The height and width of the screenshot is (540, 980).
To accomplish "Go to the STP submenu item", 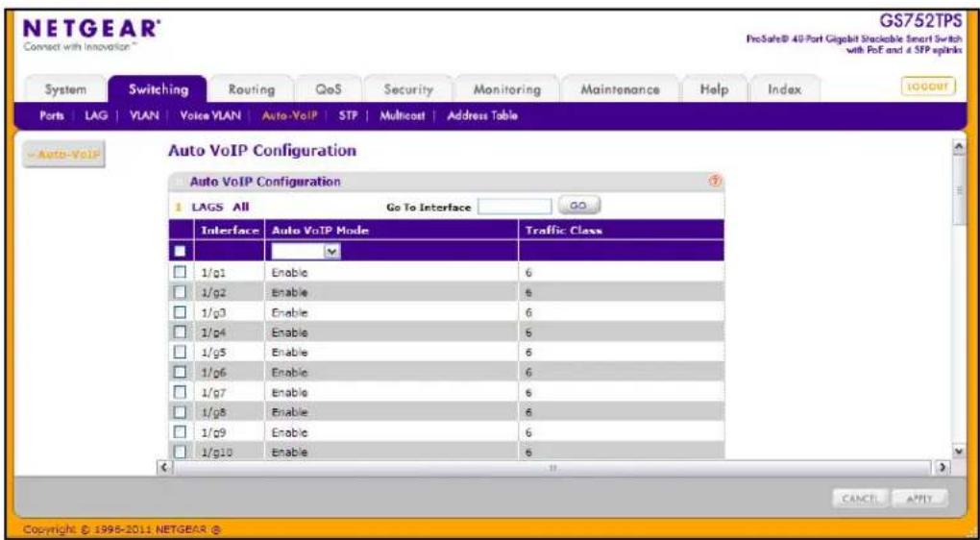I will [348, 115].
